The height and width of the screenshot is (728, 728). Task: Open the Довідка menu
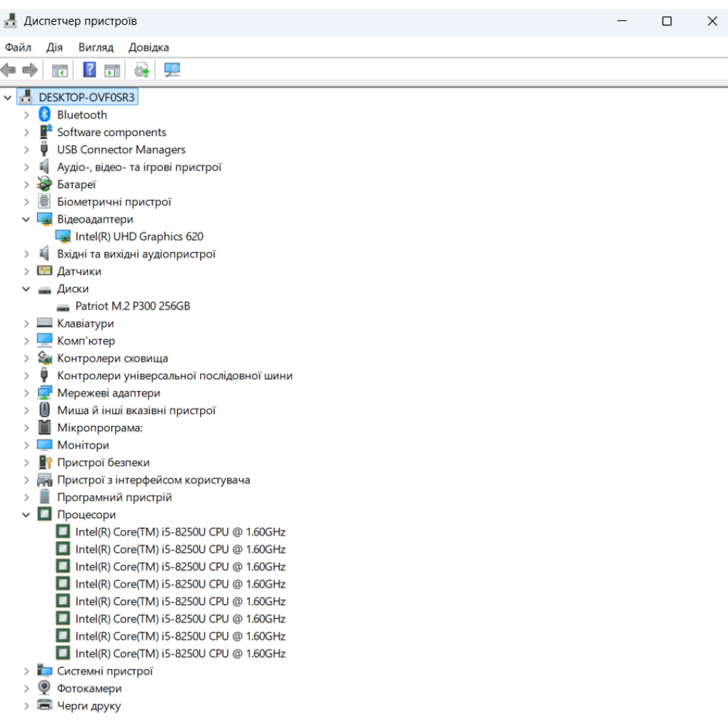click(149, 47)
